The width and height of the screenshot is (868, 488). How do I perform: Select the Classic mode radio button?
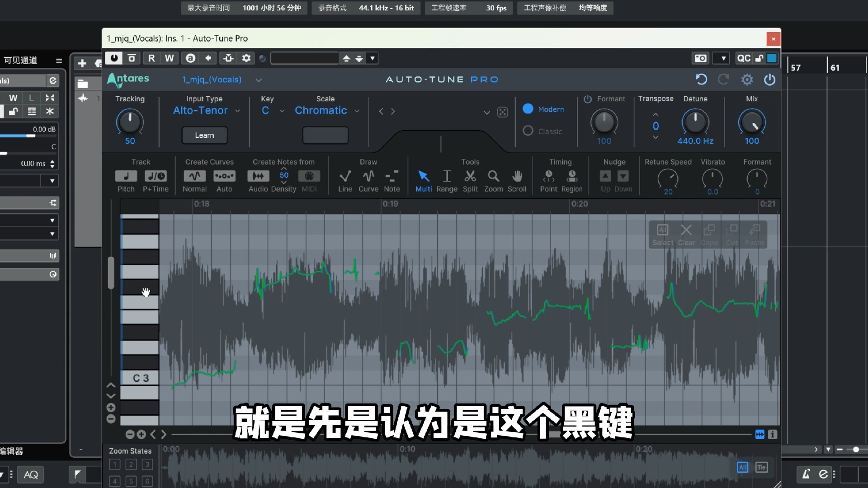pyautogui.click(x=528, y=131)
